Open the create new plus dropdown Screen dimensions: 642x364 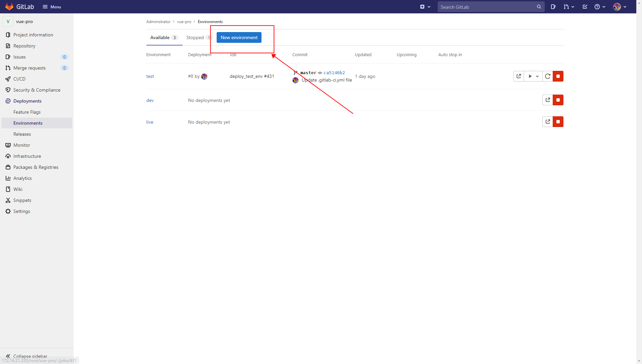click(425, 7)
